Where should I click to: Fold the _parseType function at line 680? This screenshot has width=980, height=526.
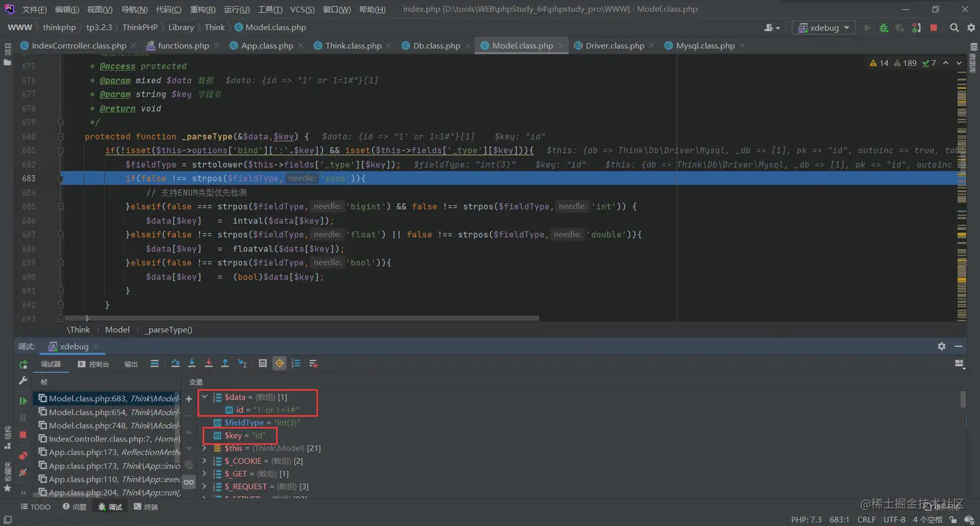coord(60,136)
